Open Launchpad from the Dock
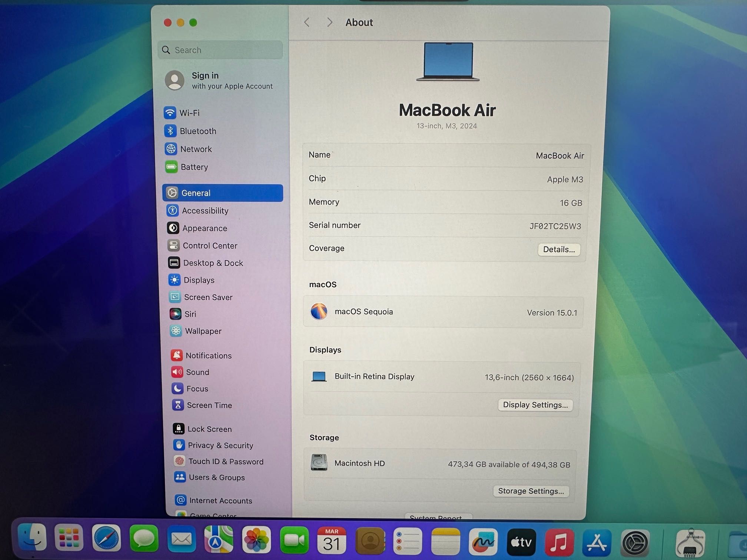The image size is (747, 560). 69,538
